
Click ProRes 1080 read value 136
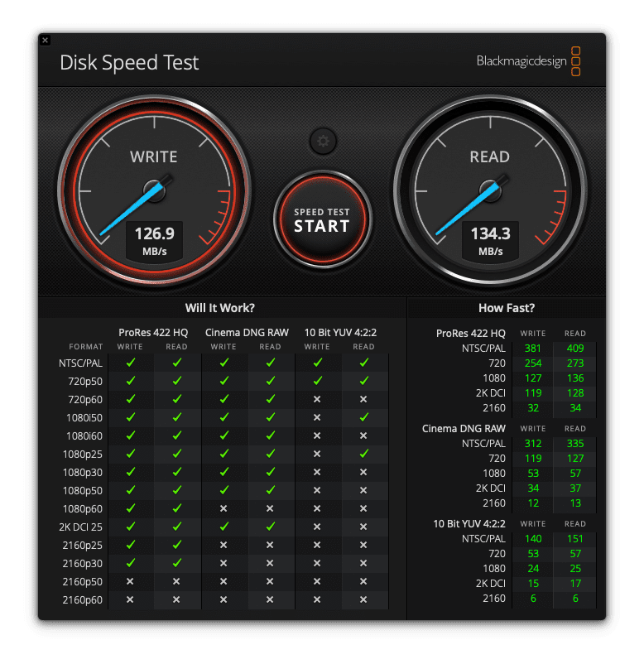575,378
